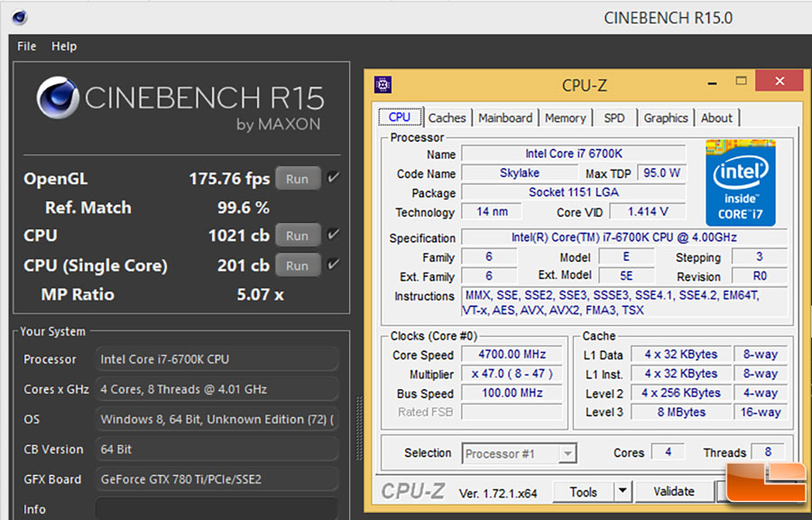The image size is (812, 520).
Task: Click the Validate button in CPU-Z
Action: pos(674,491)
